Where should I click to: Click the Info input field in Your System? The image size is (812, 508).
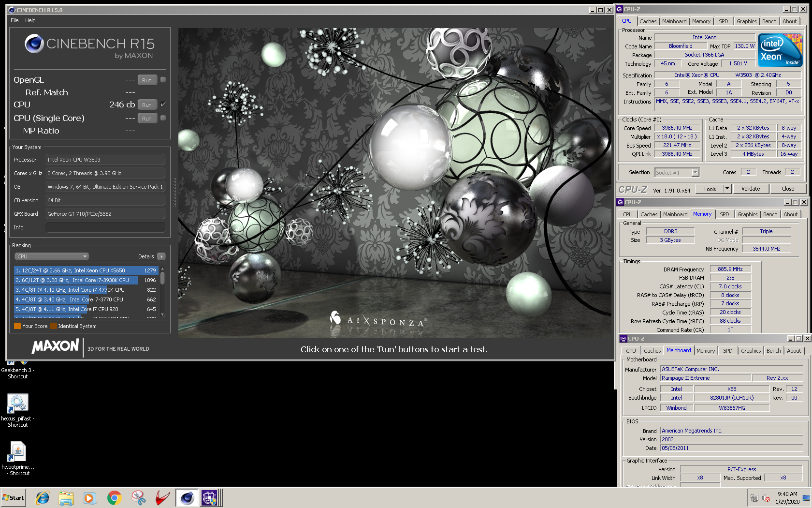pos(105,227)
